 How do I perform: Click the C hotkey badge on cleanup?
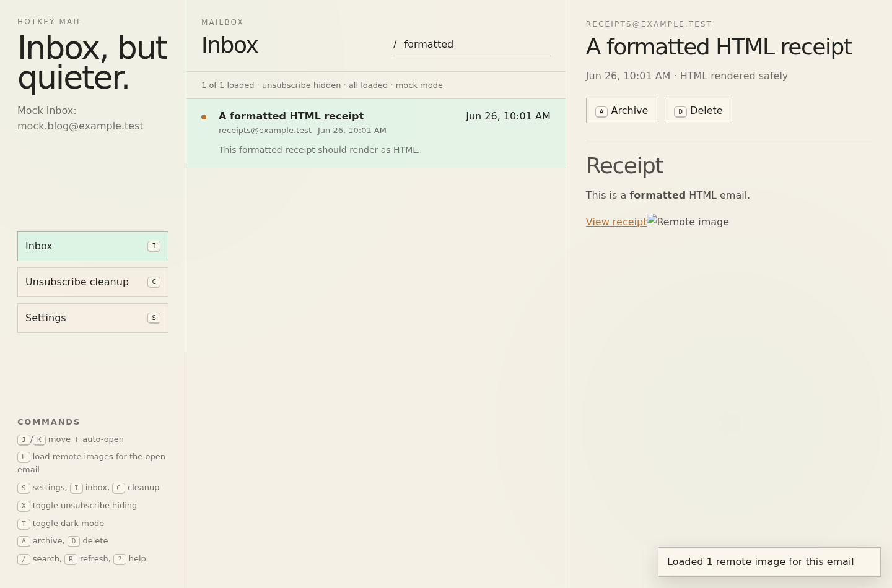coord(154,282)
